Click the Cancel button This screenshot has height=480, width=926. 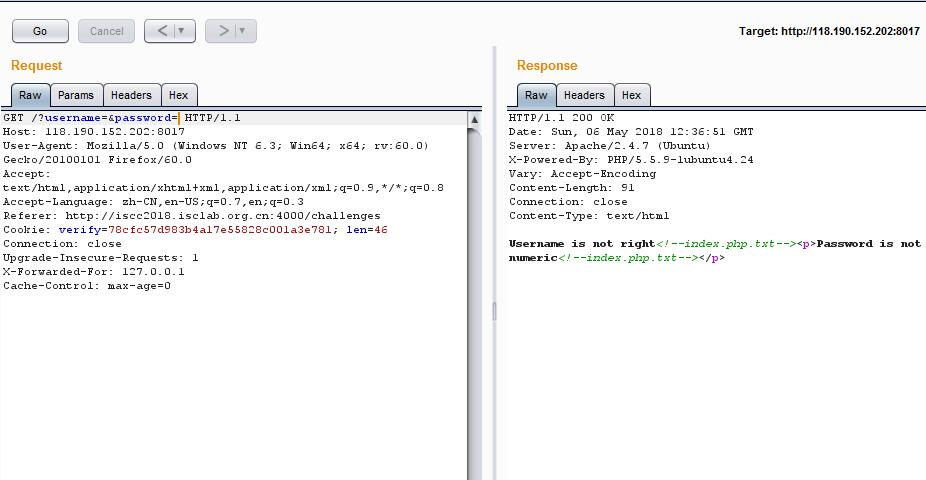106,31
